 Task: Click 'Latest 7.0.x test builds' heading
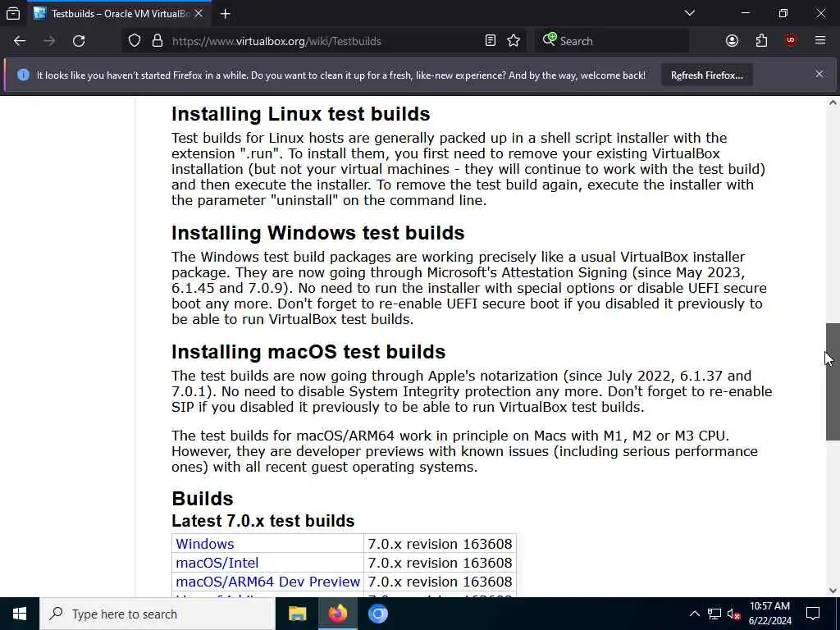pyautogui.click(x=263, y=521)
